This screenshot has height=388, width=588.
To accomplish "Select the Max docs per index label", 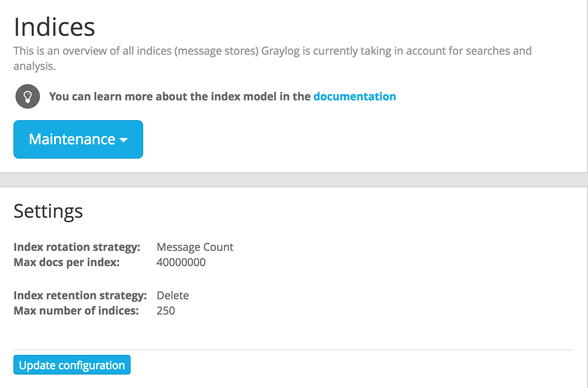I will 67,263.
